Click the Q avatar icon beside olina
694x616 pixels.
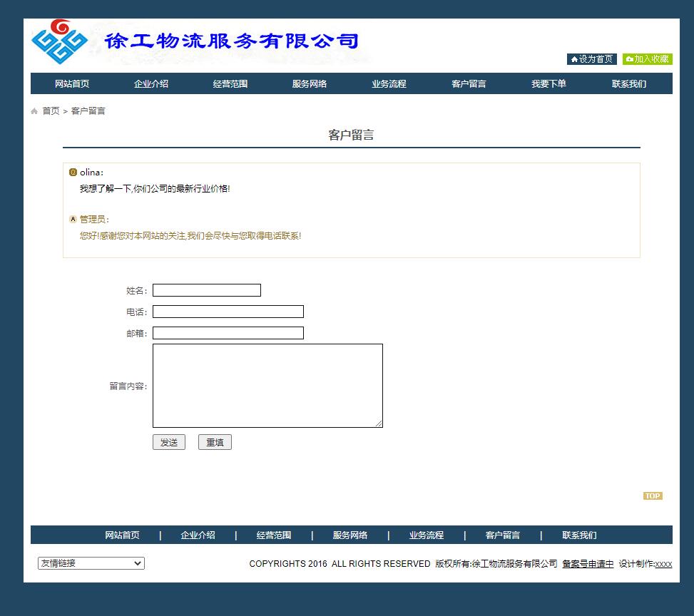pos(72,172)
